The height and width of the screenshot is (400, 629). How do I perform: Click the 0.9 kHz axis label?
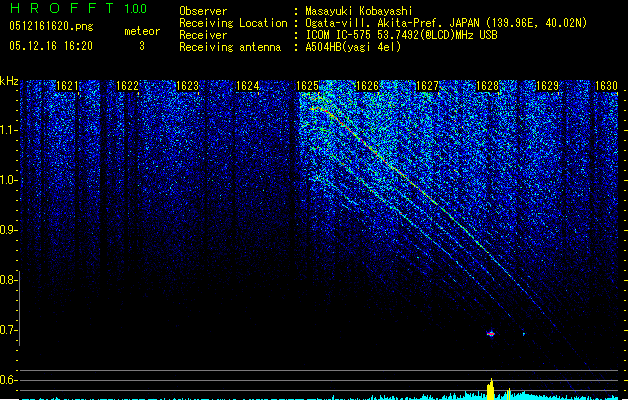pyautogui.click(x=8, y=230)
